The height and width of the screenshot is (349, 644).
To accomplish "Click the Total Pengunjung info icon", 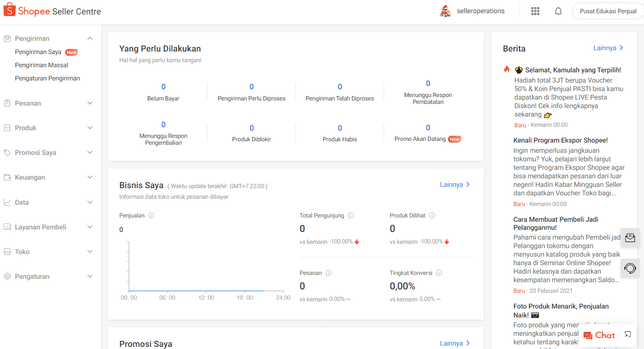I will [351, 215].
